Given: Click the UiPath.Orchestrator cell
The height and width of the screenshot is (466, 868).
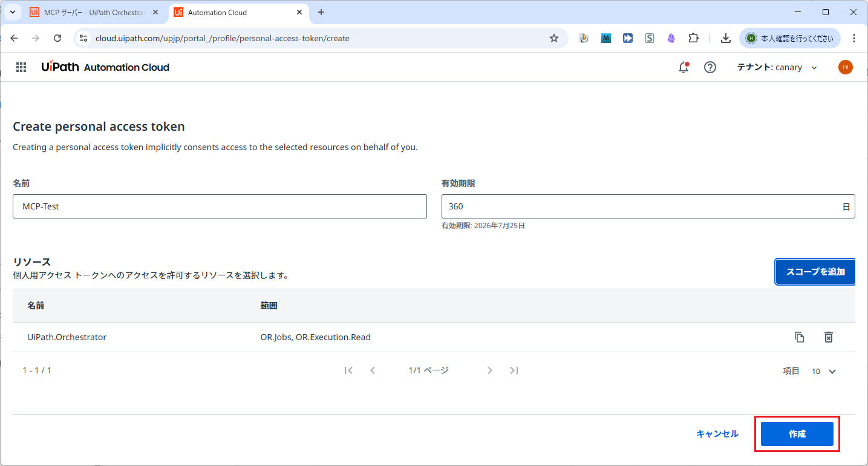Looking at the screenshot, I should pos(67,337).
